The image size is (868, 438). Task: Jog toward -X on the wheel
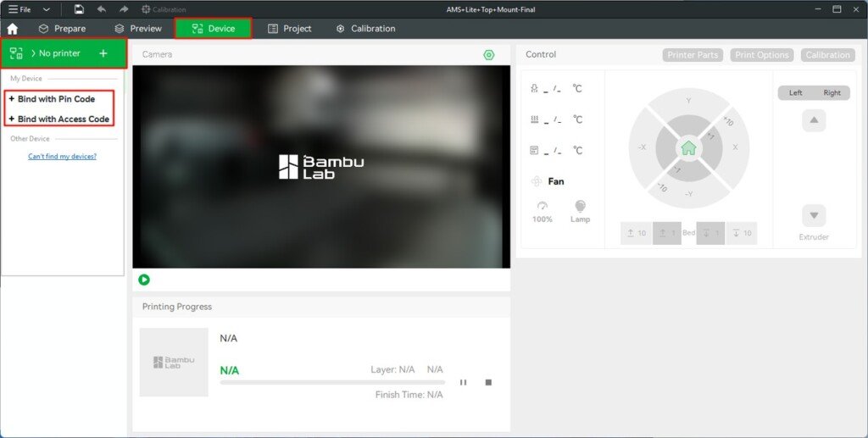coord(642,147)
